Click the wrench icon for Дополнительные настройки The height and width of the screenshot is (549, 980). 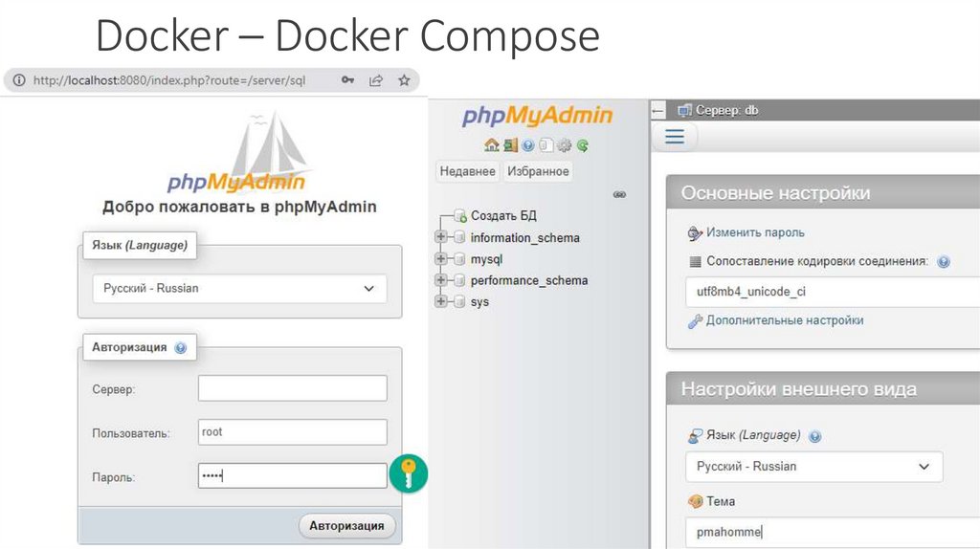(695, 321)
